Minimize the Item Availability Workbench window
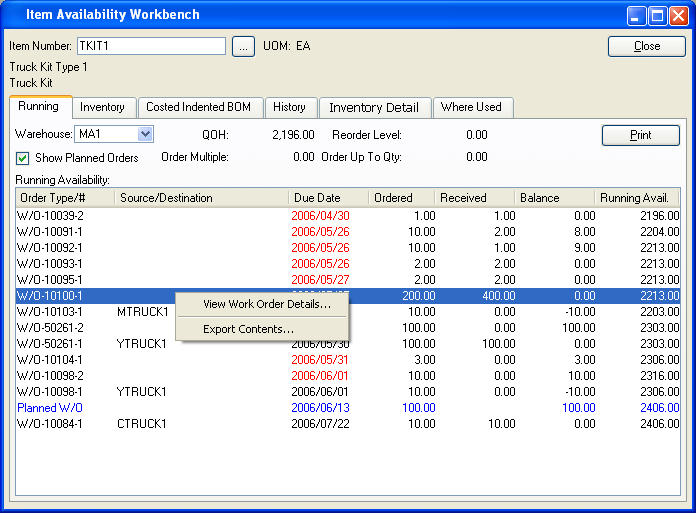 [637, 15]
